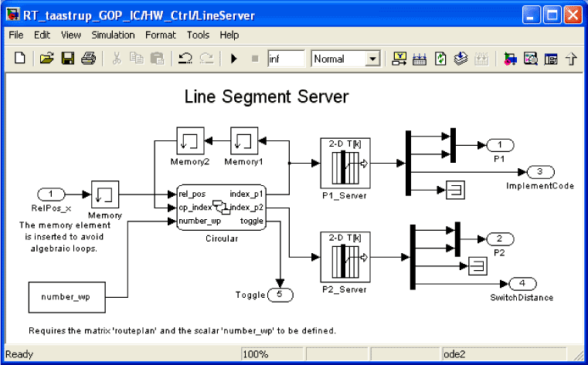Viewport: 588px width, 365px height.
Task: Click the Build subsystem stacked-layers icon
Action: coord(461,59)
